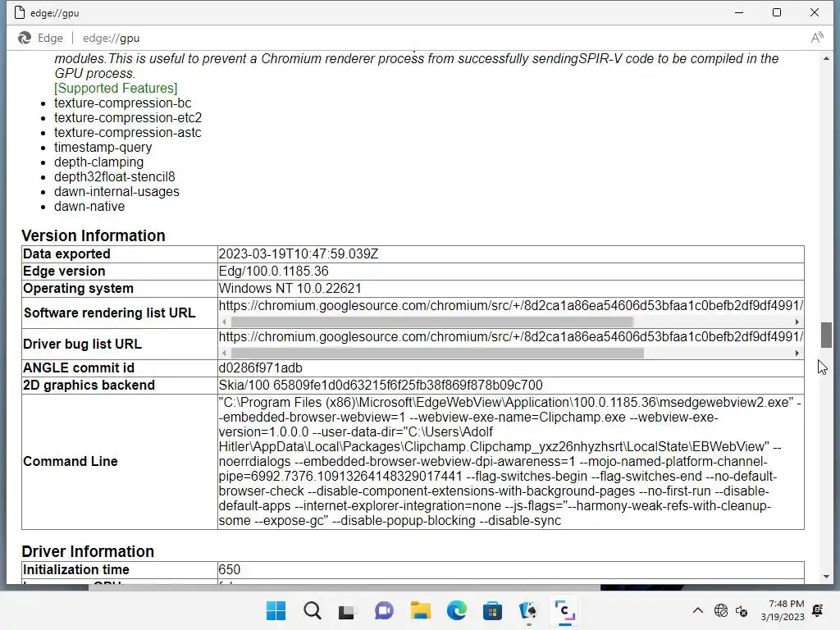Open the clock showing 7:48 PM

(783, 610)
